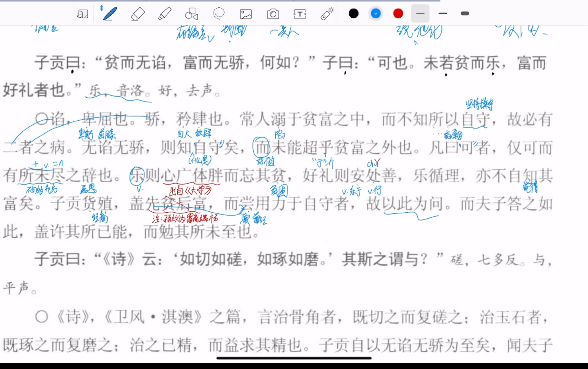Viewport: 588px width, 369px height.
Task: Select the Highlighter tool
Action: pyautogui.click(x=165, y=14)
